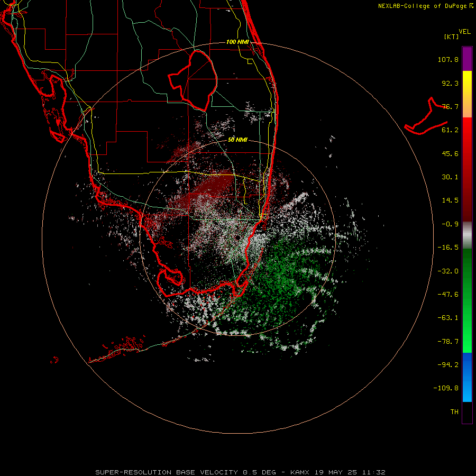Click the -94.2 legend value
The height and width of the screenshot is (476, 476).
(448, 364)
